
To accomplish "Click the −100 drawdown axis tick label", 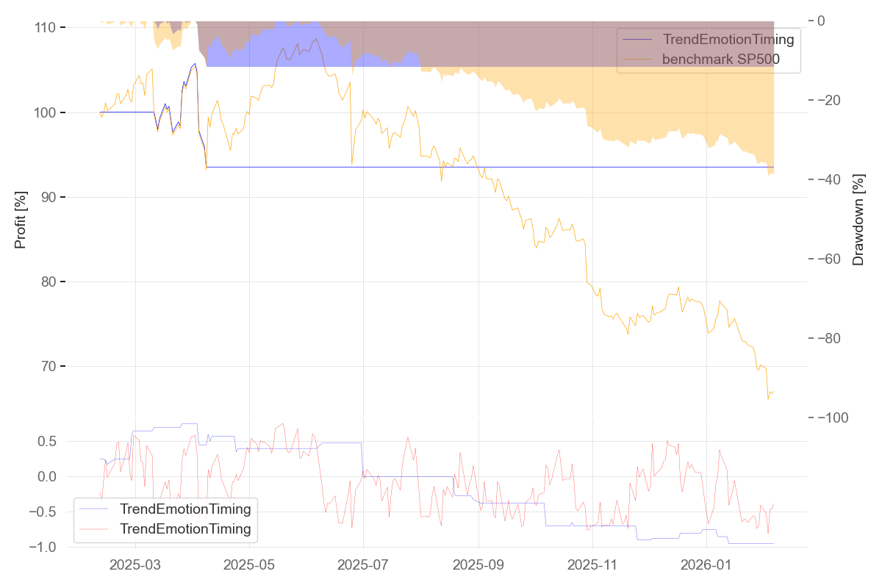I will tap(833, 418).
